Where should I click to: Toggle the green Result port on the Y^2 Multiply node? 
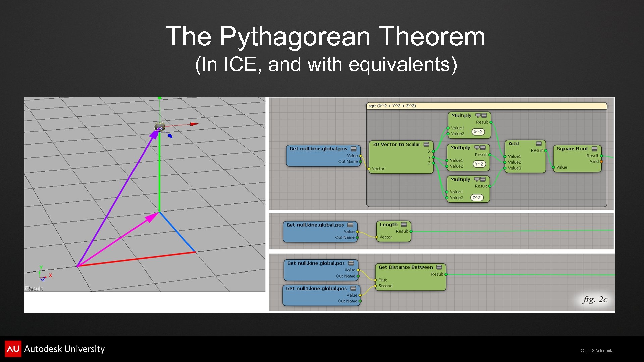(490, 155)
